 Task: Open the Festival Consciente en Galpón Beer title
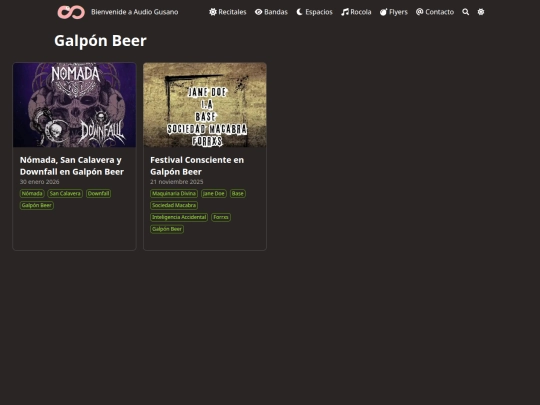197,166
